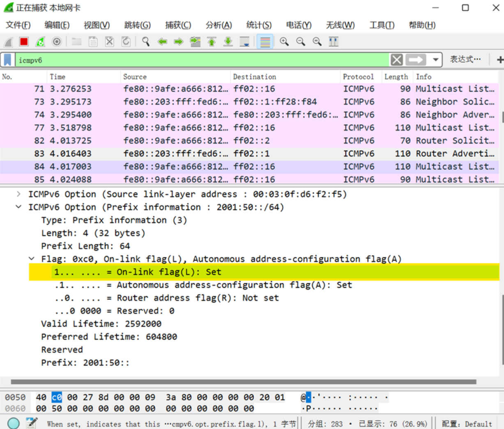Open the 跳转(G) menu
This screenshot has height=429, width=504.
tap(137, 25)
